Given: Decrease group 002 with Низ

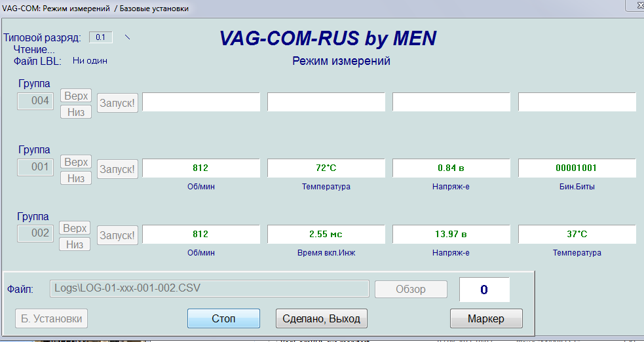Looking at the screenshot, I should pyautogui.click(x=75, y=244).
